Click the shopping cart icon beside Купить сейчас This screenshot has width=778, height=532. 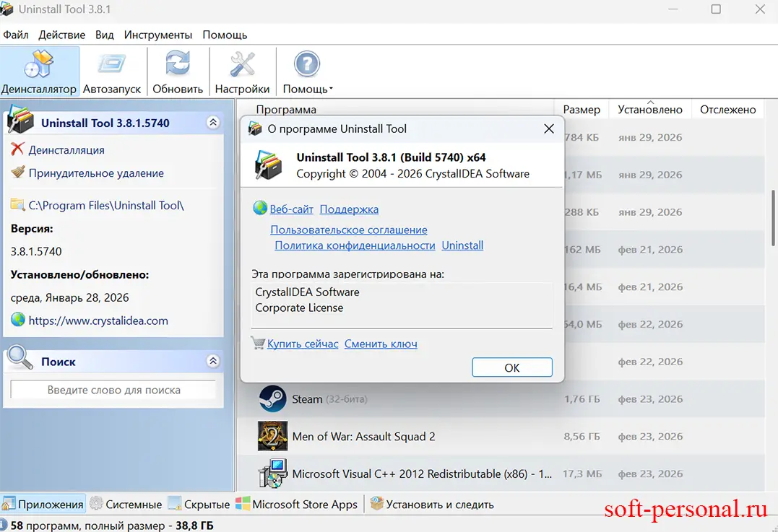click(x=258, y=343)
